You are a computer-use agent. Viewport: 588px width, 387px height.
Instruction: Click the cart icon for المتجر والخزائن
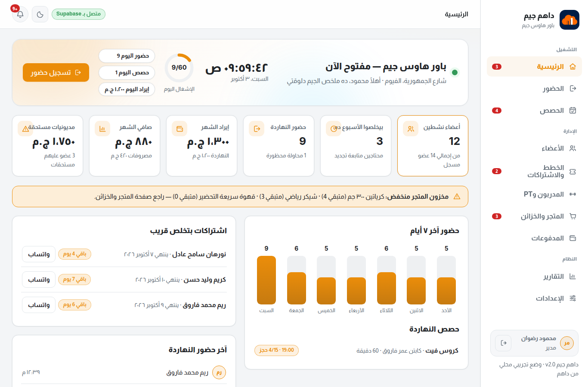pyautogui.click(x=573, y=216)
